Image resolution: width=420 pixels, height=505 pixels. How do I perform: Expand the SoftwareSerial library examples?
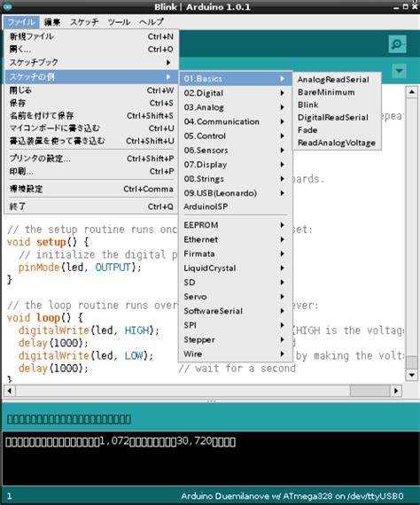[236, 311]
